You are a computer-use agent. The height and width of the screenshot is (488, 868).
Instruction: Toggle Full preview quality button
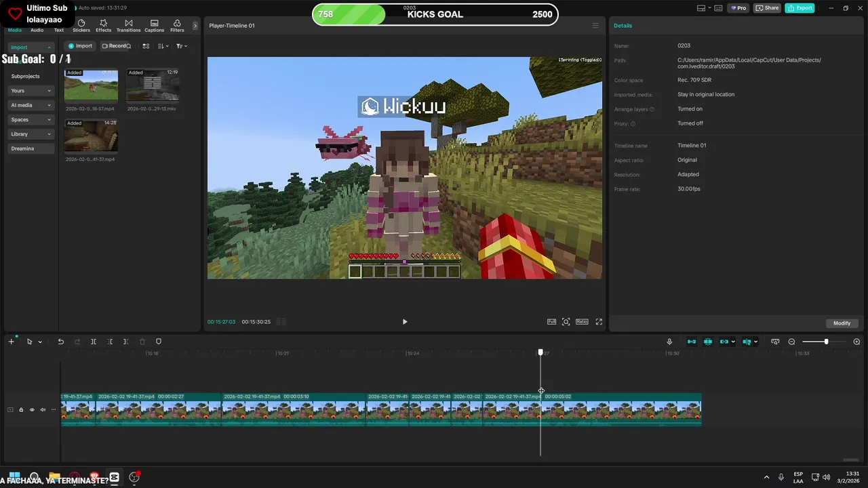coord(551,322)
